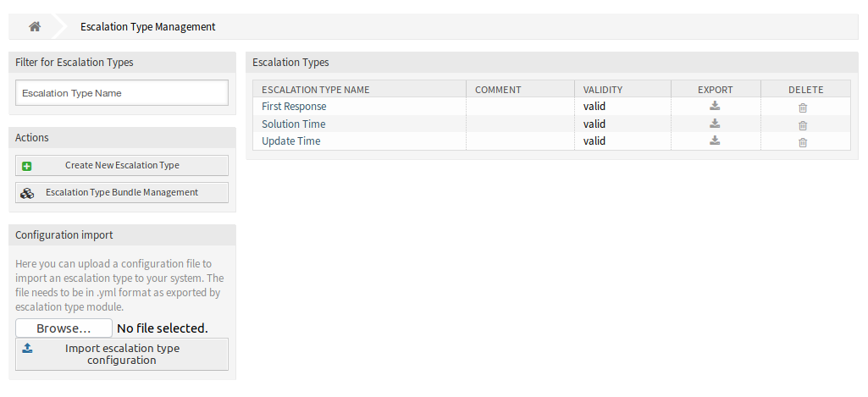Click the Delete column header
Screen dimensions: 868x397
point(806,90)
